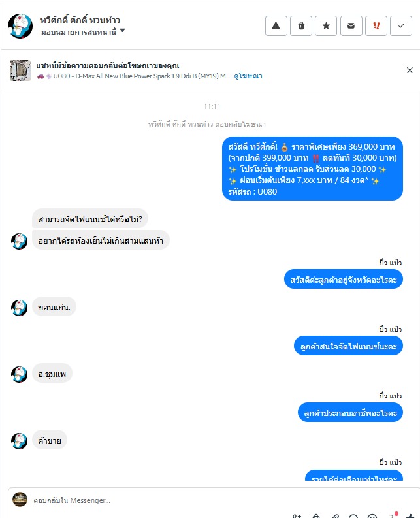
Task: Select the page avatar beside the reply field
Action: click(20, 499)
